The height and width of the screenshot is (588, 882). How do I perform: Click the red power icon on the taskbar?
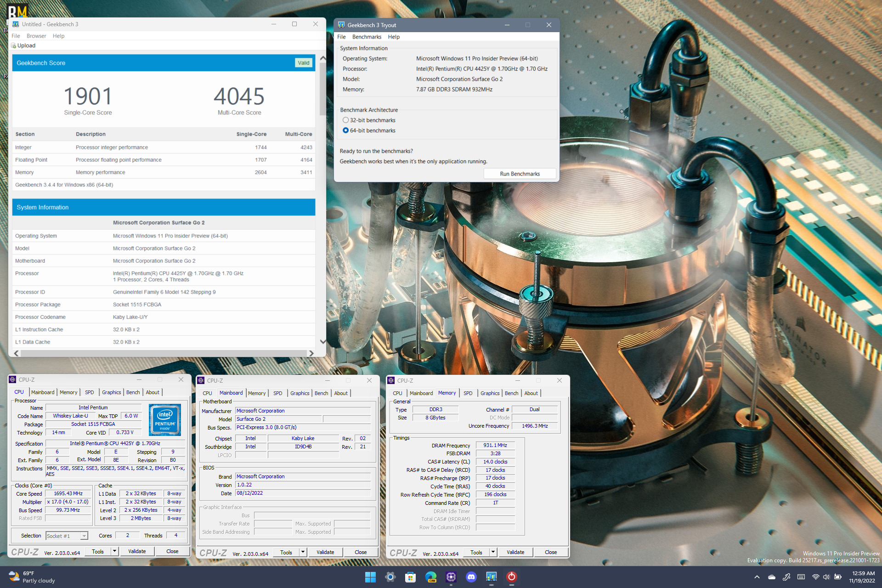tap(512, 577)
